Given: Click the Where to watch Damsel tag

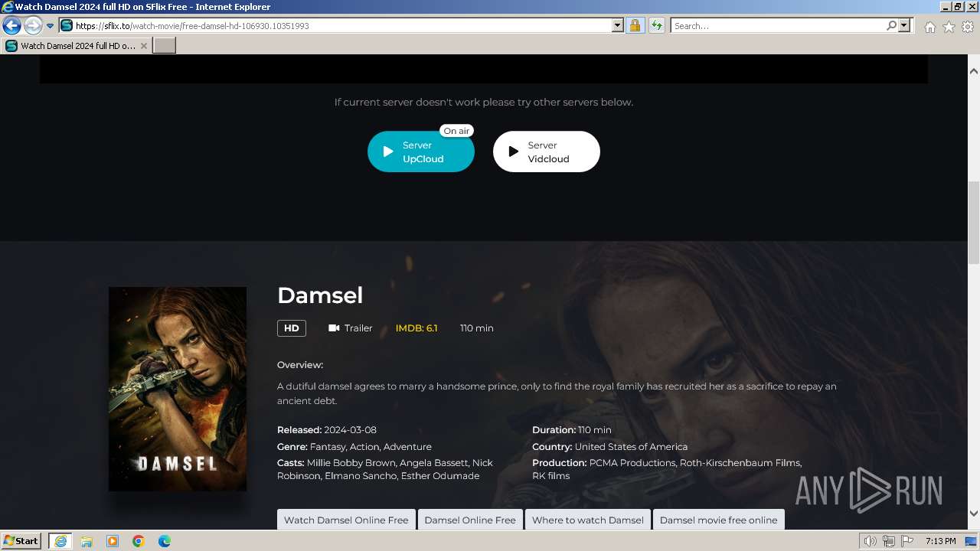Looking at the screenshot, I should tap(588, 520).
